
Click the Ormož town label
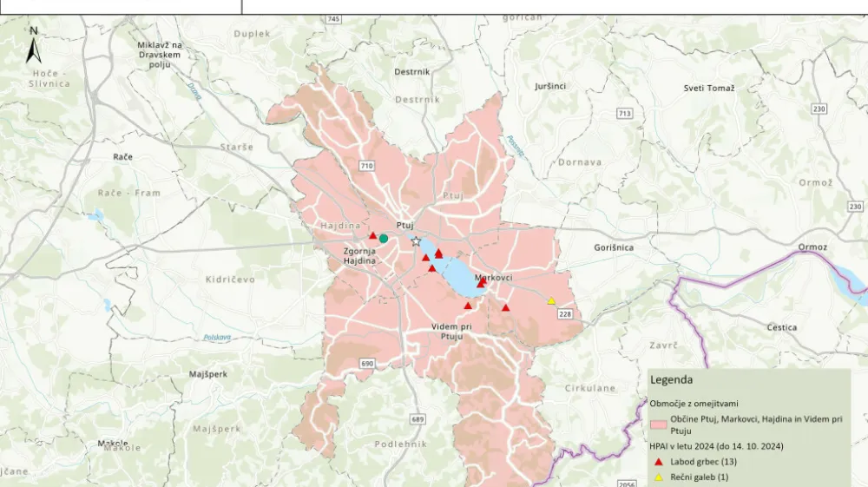point(814,247)
